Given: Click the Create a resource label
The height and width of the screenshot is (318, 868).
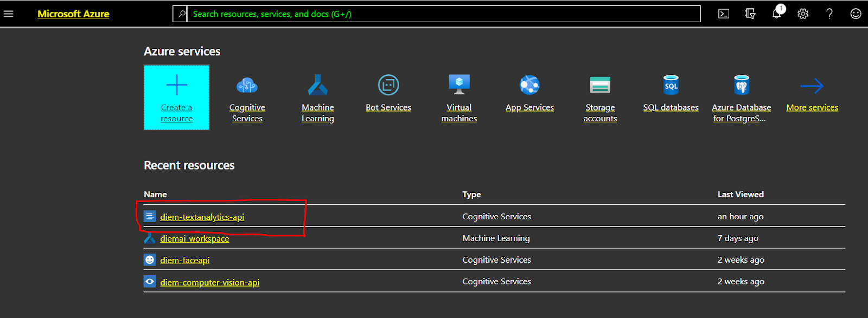Looking at the screenshot, I should coord(176,113).
